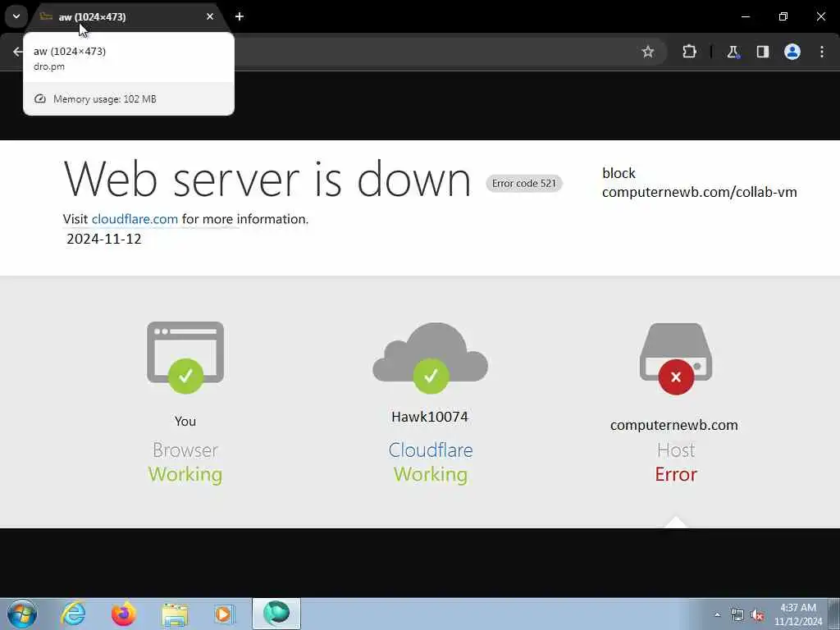Click the computernewb.com/collab-vm text

click(699, 192)
